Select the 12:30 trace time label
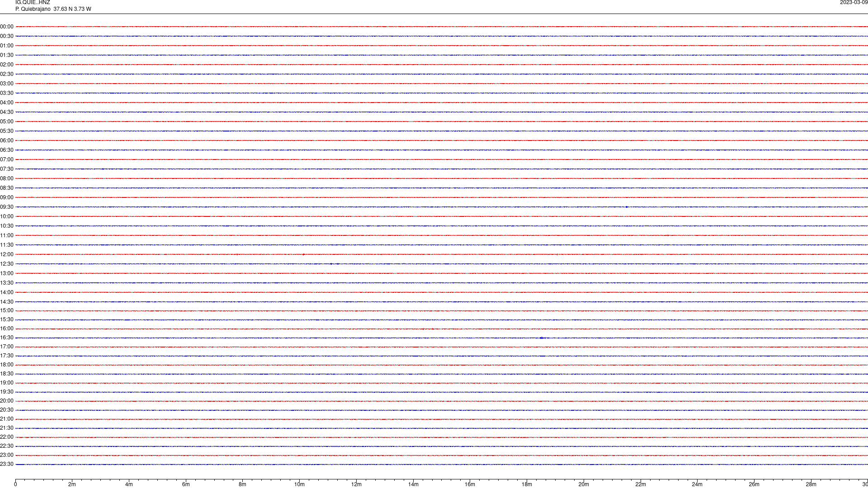This screenshot has height=488, width=868. pyautogui.click(x=7, y=264)
